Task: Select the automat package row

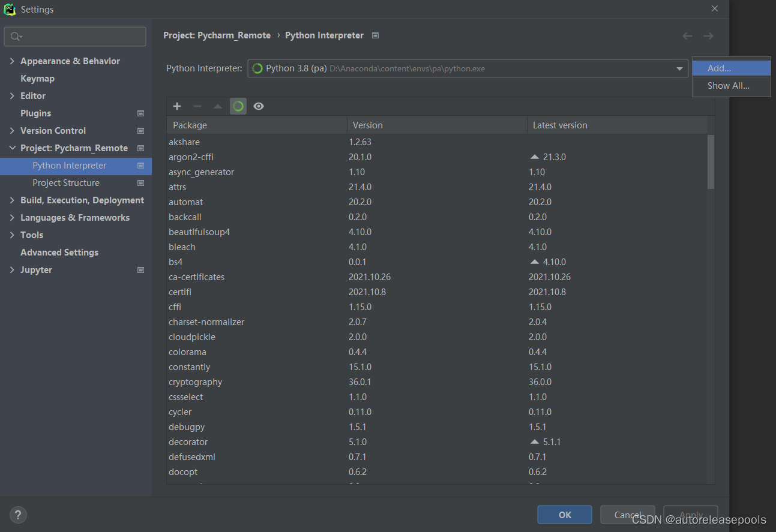Action: point(437,202)
